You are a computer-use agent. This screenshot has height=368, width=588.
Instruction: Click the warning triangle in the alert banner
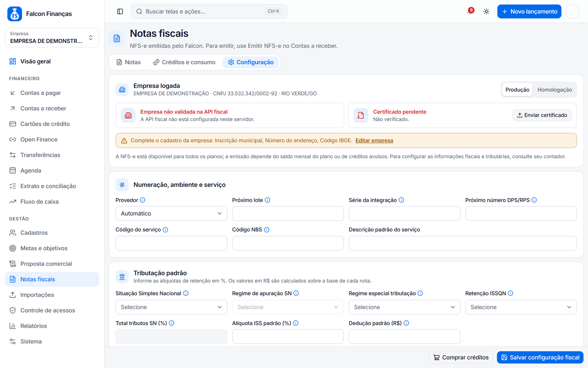124,140
